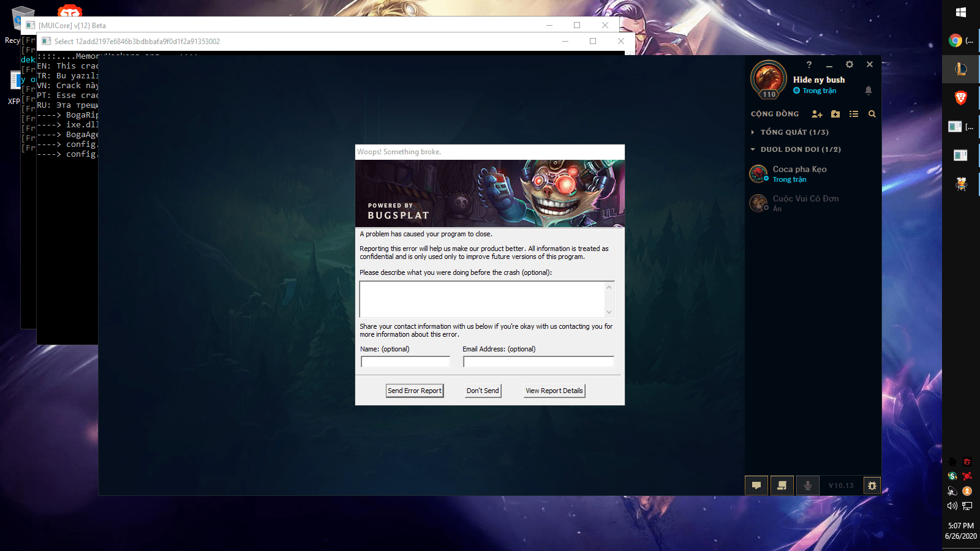The image size is (980, 551).
Task: Click the Name (optional) input field
Action: pyautogui.click(x=405, y=362)
